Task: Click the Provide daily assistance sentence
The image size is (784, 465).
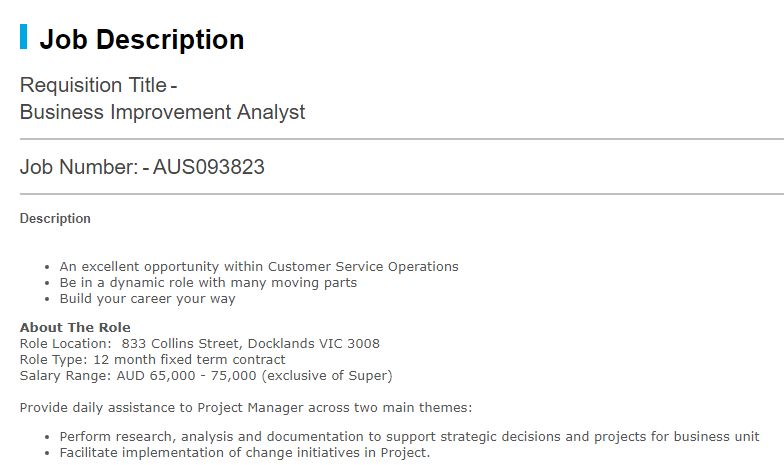Action: pyautogui.click(x=246, y=408)
